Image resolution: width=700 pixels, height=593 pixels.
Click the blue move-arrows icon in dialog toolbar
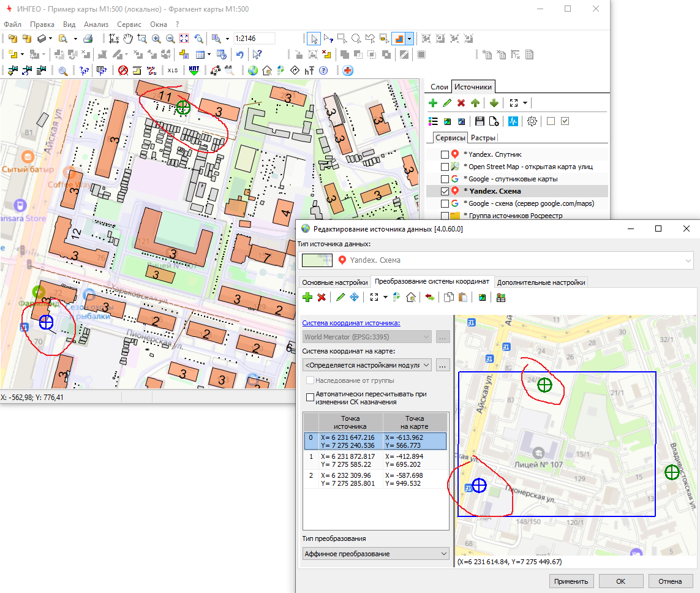point(354,297)
